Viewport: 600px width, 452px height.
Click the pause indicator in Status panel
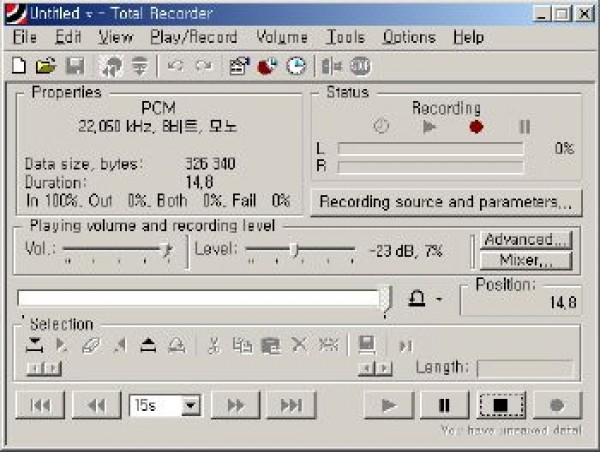525,126
